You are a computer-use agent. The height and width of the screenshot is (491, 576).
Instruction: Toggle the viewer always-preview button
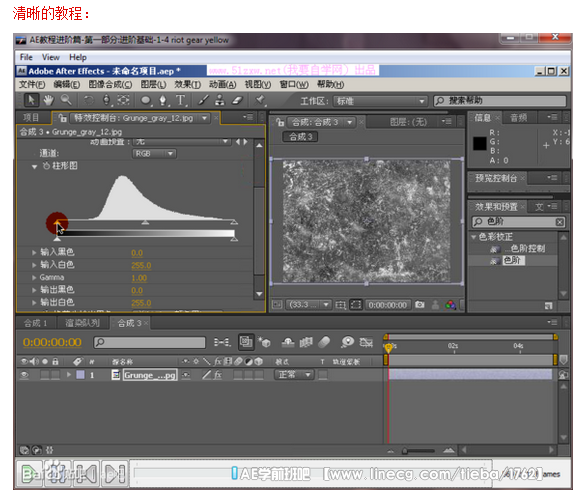click(x=277, y=305)
